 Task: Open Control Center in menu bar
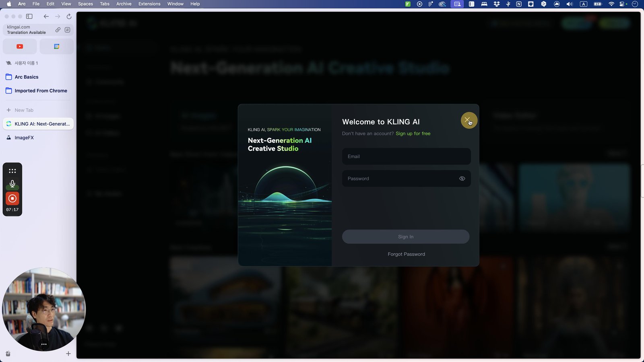click(623, 4)
